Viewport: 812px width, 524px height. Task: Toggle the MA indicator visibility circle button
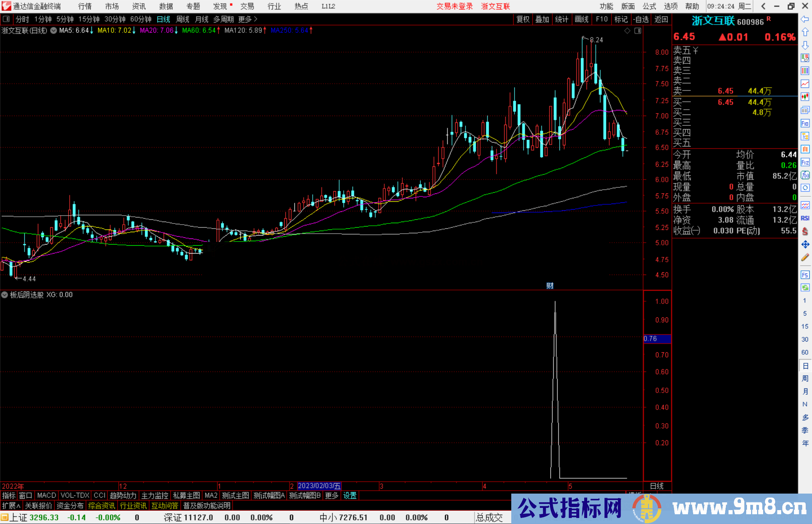pos(54,30)
